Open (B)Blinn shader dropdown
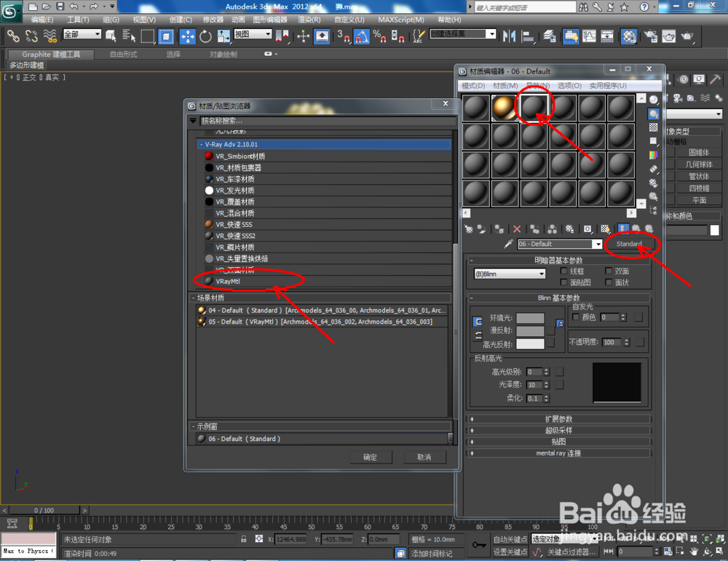Screen dimensions: 728x561 pyautogui.click(x=510, y=274)
